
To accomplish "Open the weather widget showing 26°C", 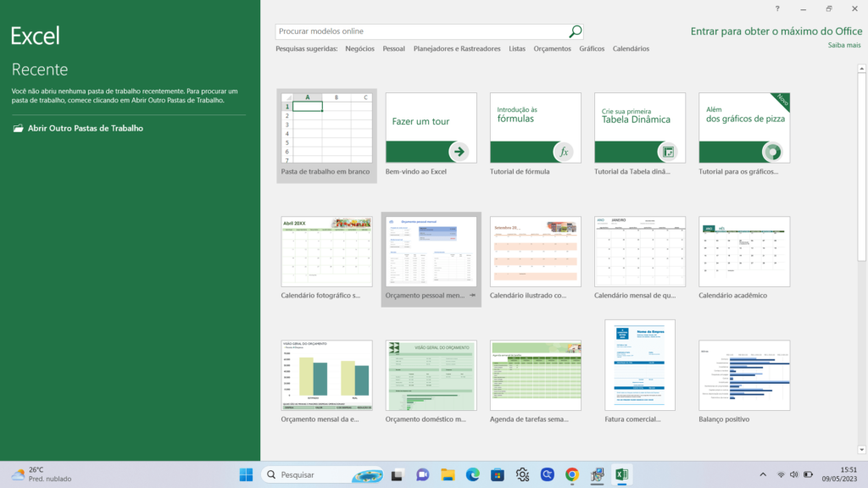I will [42, 474].
